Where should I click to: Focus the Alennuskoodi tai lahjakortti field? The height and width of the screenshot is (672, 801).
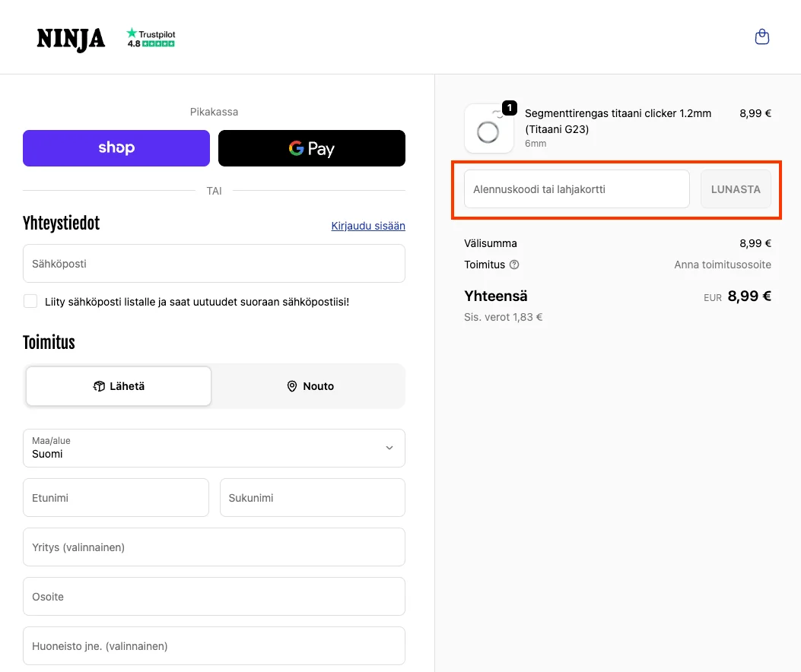(x=577, y=189)
